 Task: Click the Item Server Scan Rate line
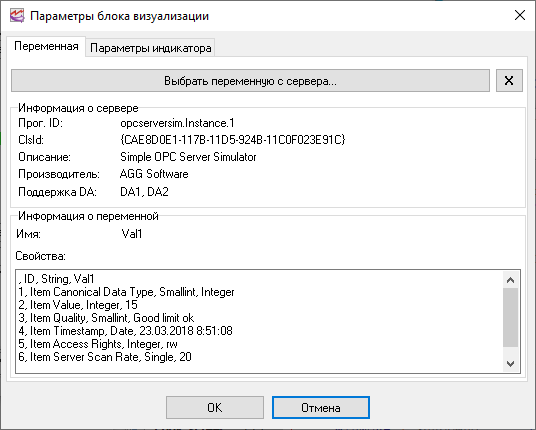105,357
